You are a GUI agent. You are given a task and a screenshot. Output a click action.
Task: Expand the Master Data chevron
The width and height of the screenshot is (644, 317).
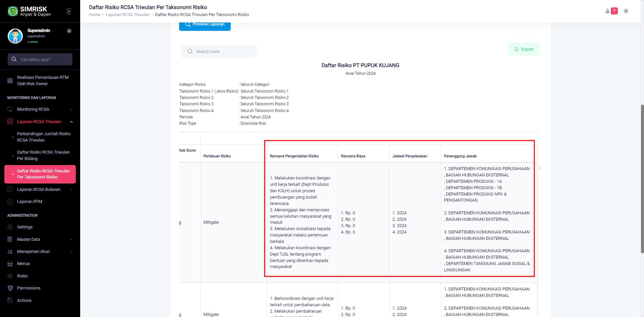click(71, 240)
